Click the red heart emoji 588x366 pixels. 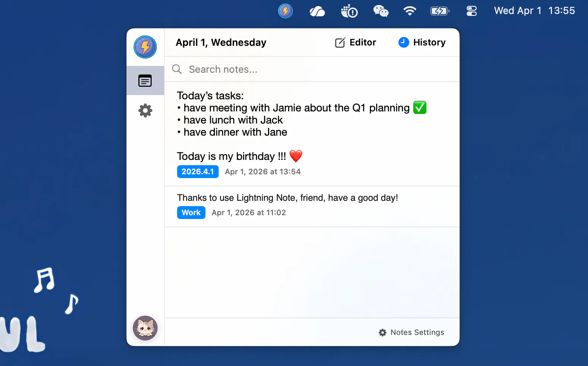(x=296, y=156)
